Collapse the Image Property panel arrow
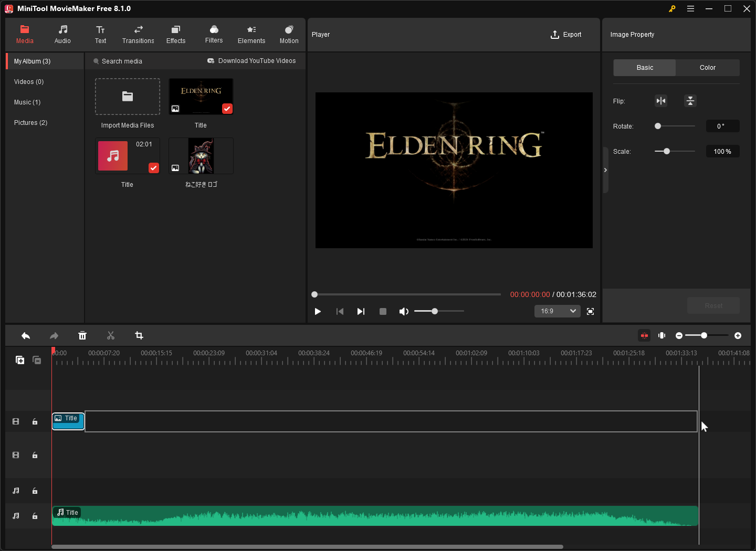This screenshot has height=551, width=756. pos(605,170)
